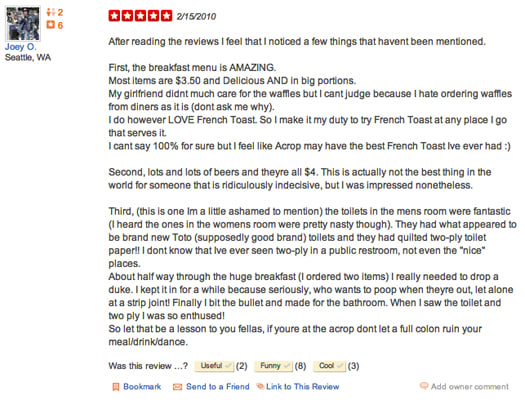This screenshot has width=525, height=400.
Task: Click the orange friends icon next to 2
Action: pyautogui.click(x=51, y=12)
